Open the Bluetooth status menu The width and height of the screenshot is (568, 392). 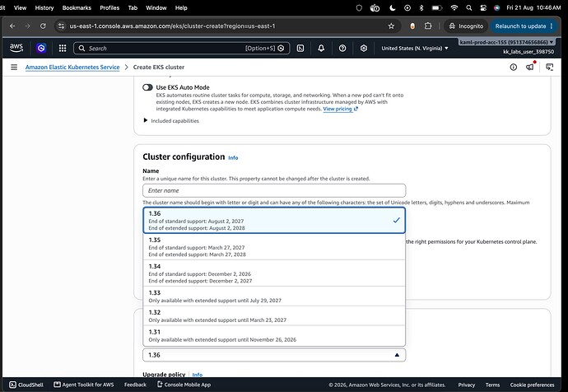421,7
